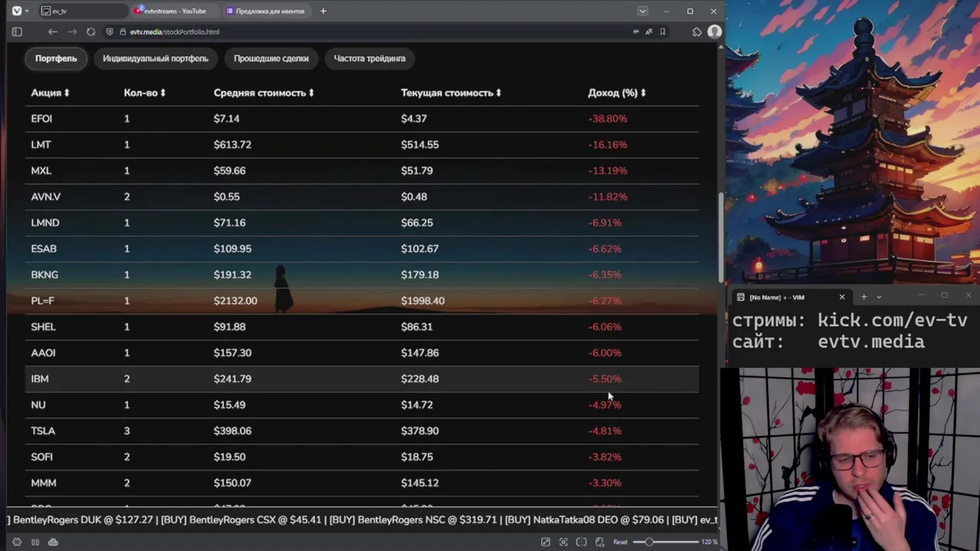Click the $398.06 average cost
The image size is (980, 551).
pos(233,431)
